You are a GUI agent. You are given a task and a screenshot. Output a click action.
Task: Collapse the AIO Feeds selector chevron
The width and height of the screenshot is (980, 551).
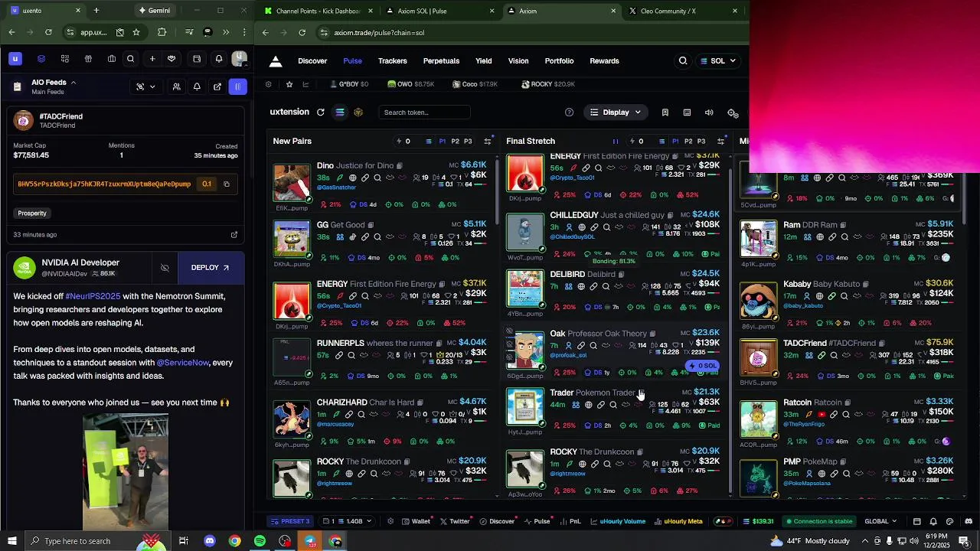coord(73,83)
